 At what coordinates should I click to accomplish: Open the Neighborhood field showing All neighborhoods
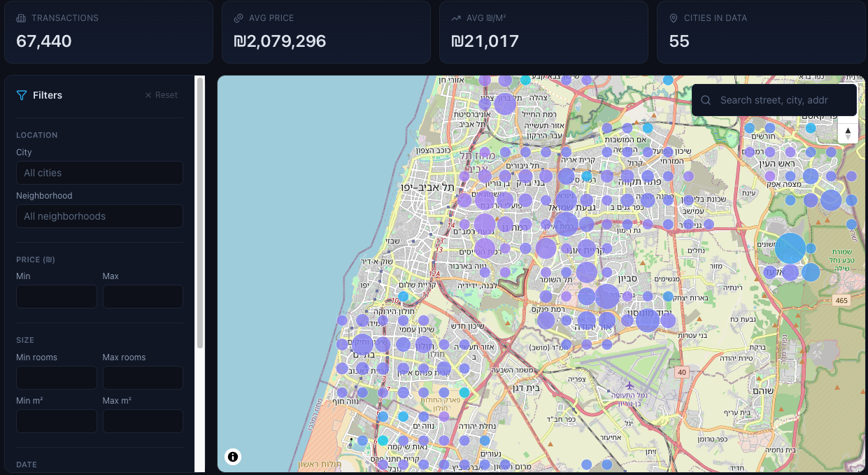tap(99, 216)
